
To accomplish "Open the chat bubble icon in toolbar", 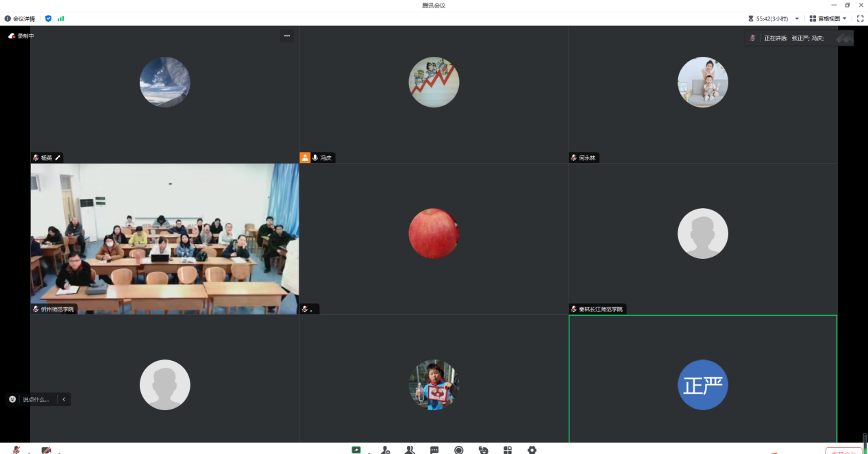I will [x=434, y=450].
